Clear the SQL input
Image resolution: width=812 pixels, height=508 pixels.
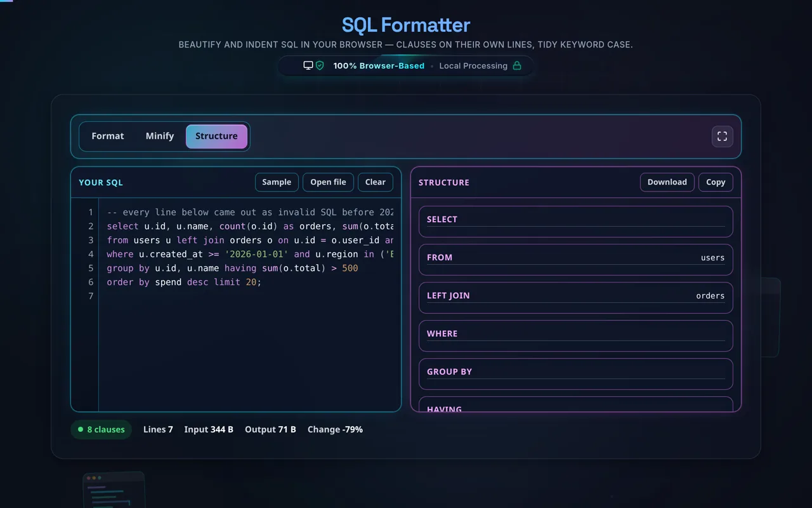pos(376,182)
